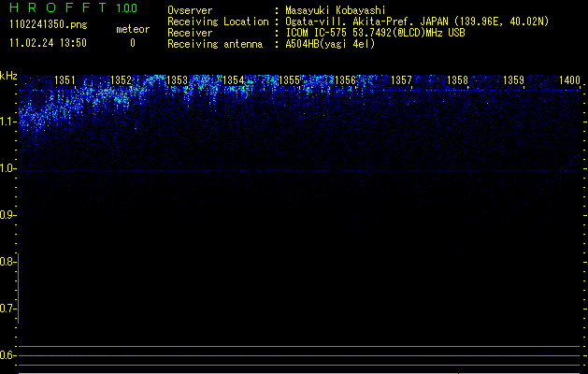The width and height of the screenshot is (588, 374).
Task: Click the 1358 time marker
Action: point(457,80)
